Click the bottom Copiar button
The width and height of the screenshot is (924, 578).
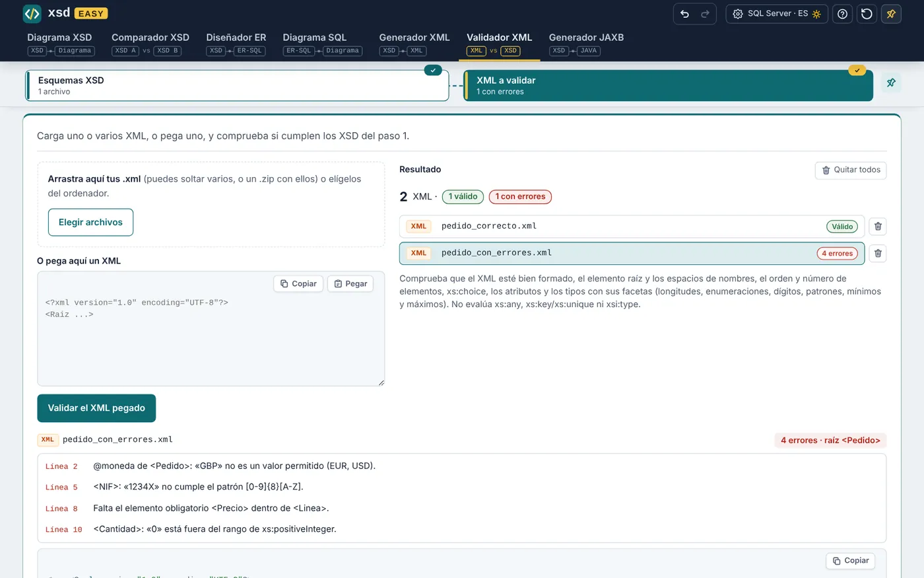tap(851, 561)
